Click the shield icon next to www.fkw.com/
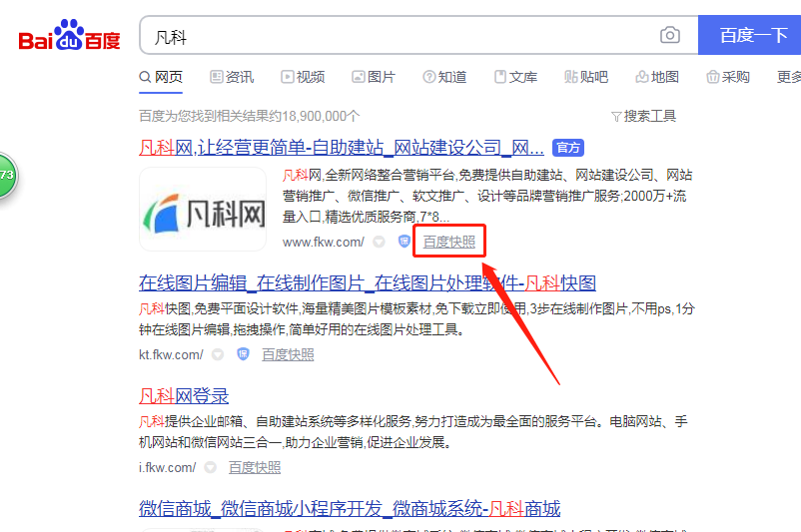The height and width of the screenshot is (532, 801). tap(404, 242)
